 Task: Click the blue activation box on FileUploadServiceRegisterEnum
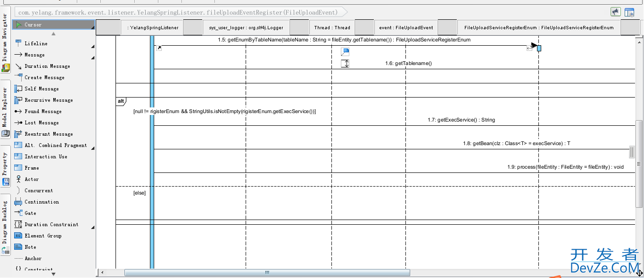[539, 48]
